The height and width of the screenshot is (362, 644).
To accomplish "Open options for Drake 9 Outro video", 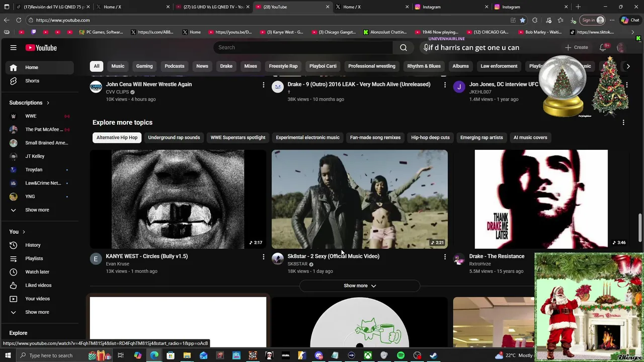I will 445,85.
